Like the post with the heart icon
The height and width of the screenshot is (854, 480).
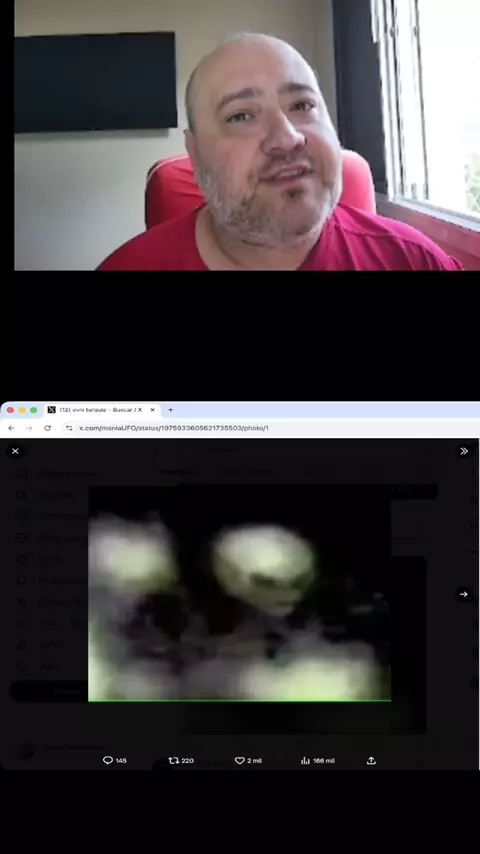click(248, 760)
